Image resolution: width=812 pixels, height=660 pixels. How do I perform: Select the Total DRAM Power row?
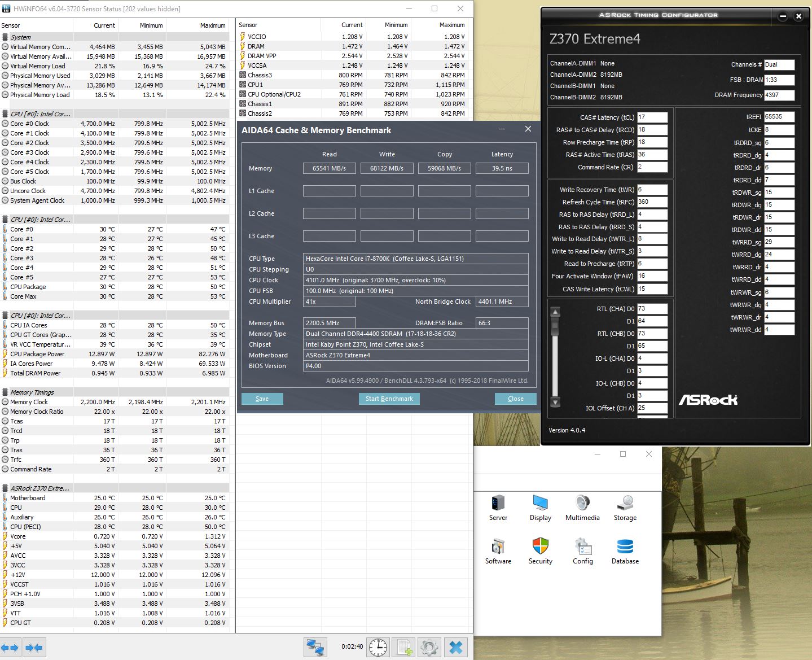coord(115,373)
